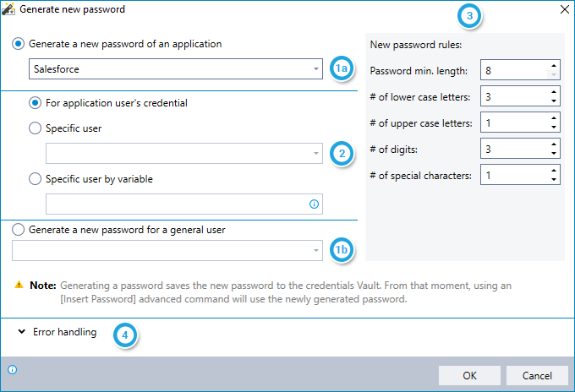
Task: Increase number of special characters
Action: coord(553,170)
